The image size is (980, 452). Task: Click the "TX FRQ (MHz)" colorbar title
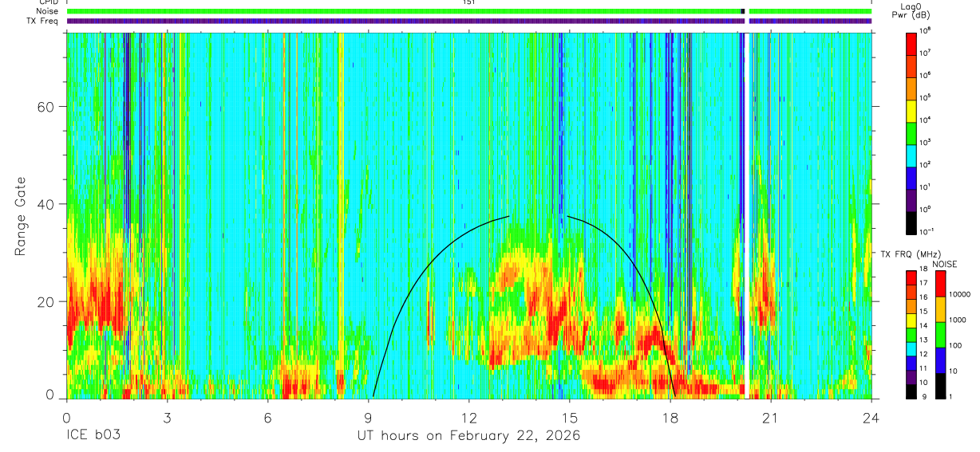tap(910, 254)
